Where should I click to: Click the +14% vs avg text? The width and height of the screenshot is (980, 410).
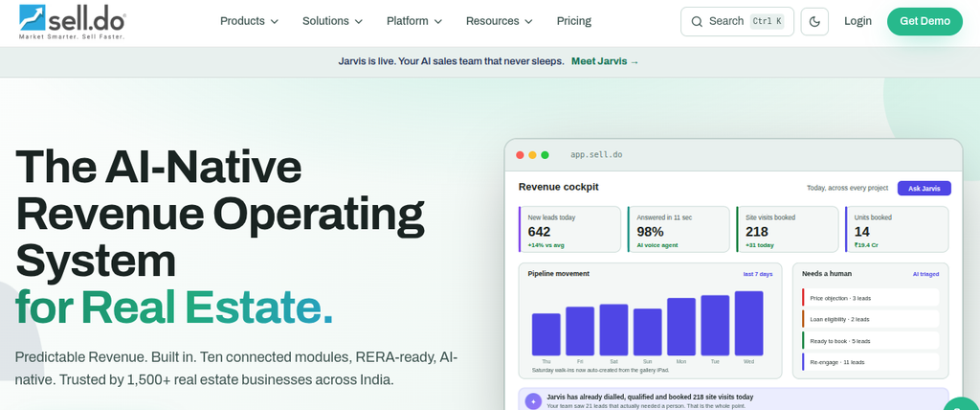tap(546, 245)
